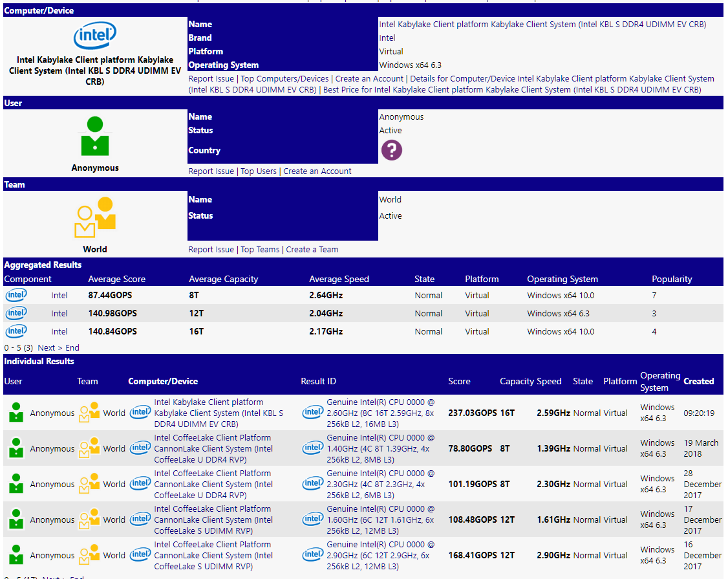Screen dimensions: 728x579
Task: Click the Anonymous avatar on the 78.80GOPS result row
Action: [x=16, y=447]
